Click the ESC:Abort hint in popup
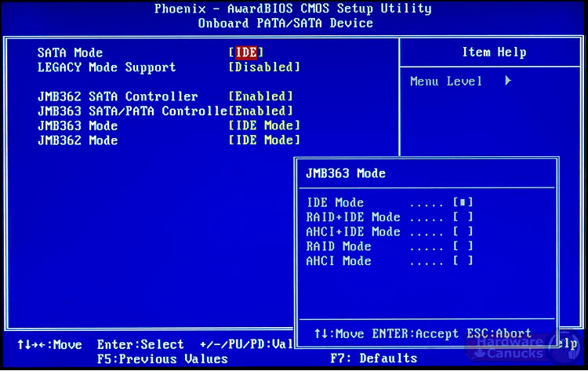The image size is (588, 371). click(x=499, y=333)
